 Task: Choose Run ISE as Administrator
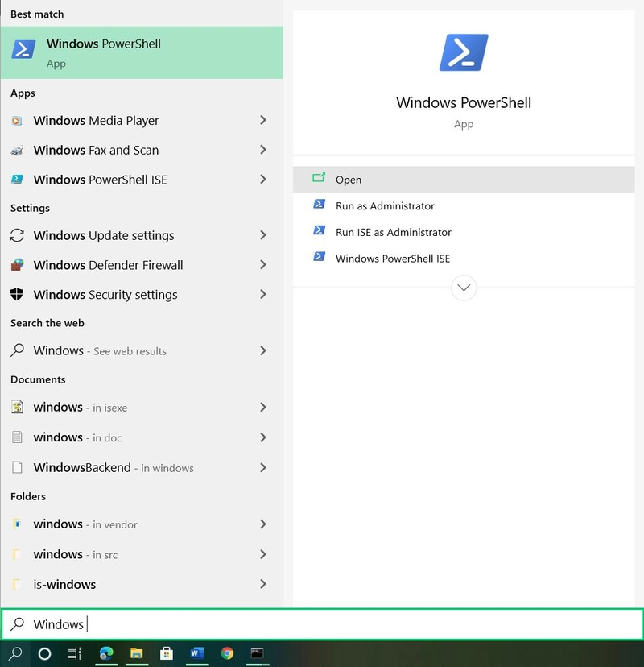(x=464, y=232)
